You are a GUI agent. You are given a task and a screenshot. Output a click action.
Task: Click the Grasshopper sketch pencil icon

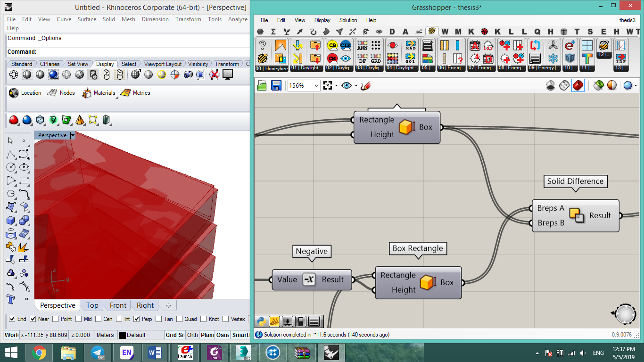point(365,85)
